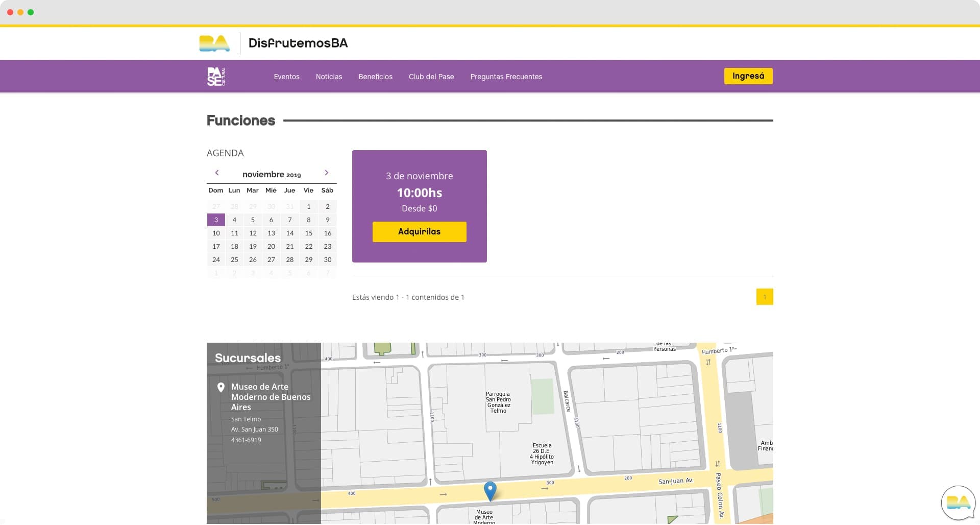980x525 pixels.
Task: Click the Paseo Colón Av. street label
Action: pyautogui.click(x=720, y=496)
